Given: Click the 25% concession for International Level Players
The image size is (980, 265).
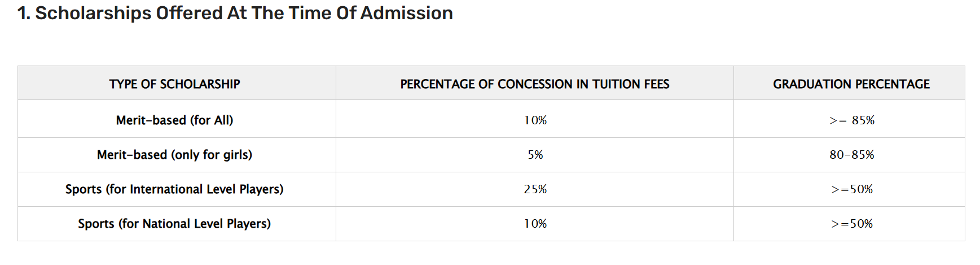Looking at the screenshot, I should [535, 189].
